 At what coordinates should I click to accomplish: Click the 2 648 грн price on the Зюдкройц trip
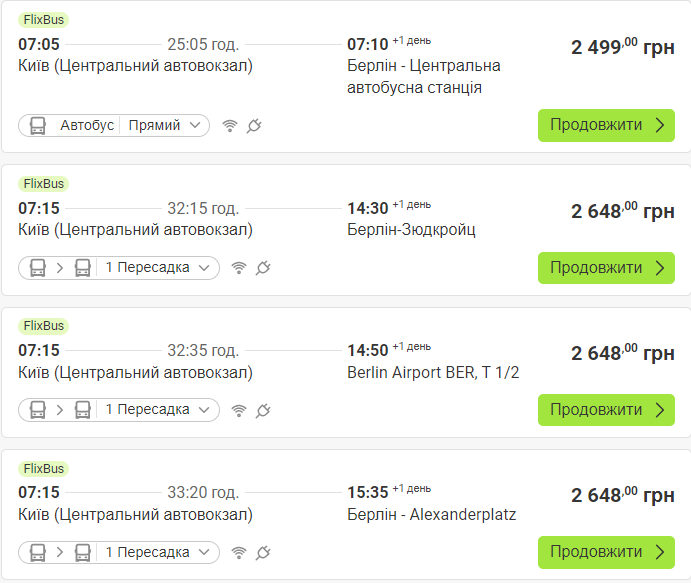(x=622, y=211)
